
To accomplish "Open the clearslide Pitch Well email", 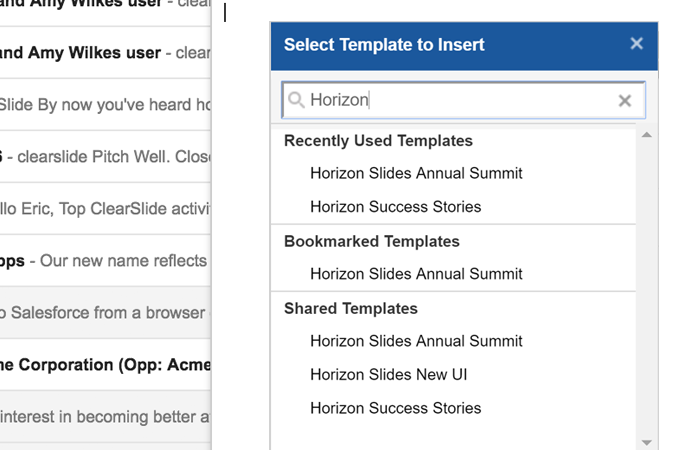I will (x=105, y=157).
